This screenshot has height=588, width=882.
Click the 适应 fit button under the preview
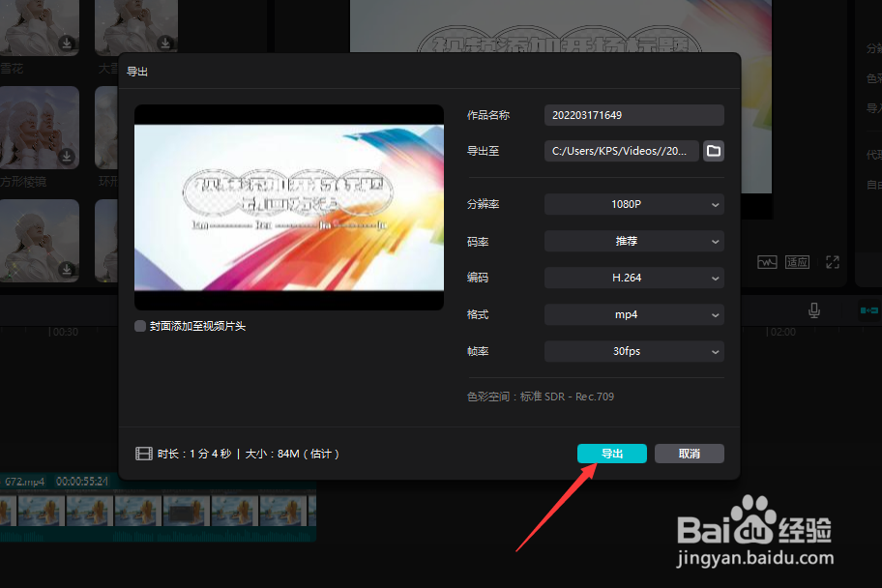point(797,262)
